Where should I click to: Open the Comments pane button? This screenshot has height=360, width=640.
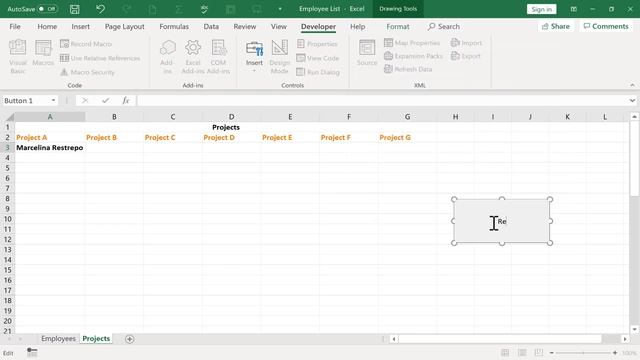tap(606, 26)
